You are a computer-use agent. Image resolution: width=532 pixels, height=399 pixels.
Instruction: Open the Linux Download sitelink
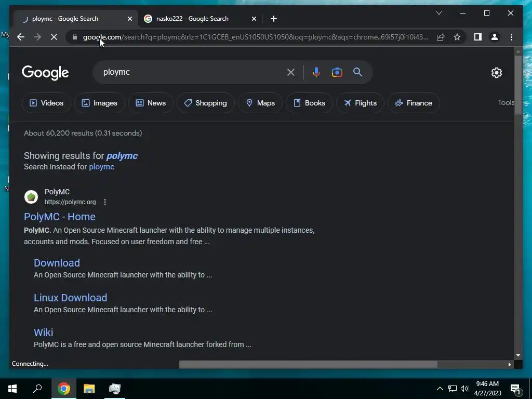coord(70,298)
